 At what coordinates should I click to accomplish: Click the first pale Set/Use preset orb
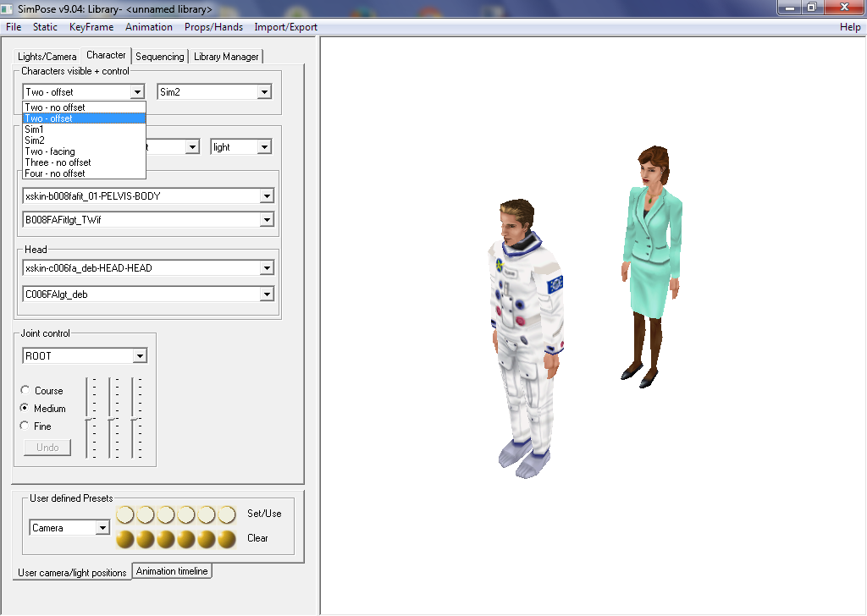(125, 514)
